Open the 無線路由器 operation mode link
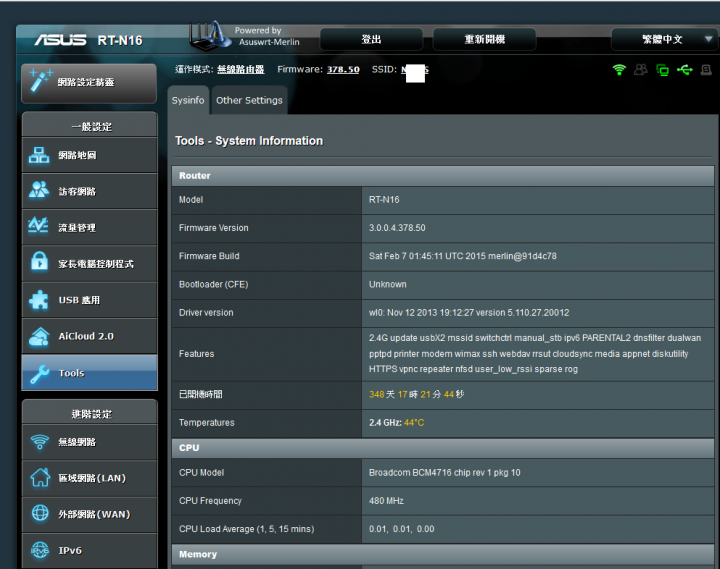Viewport: 720px width, 569px height. click(241, 69)
